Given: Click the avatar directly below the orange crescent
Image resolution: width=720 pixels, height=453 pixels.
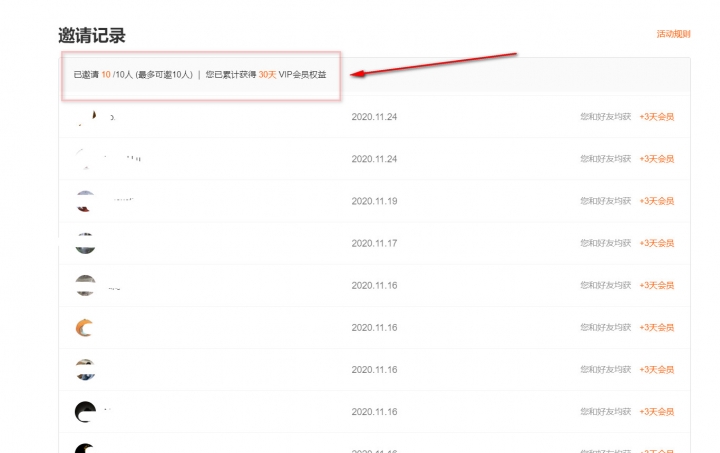Looking at the screenshot, I should pyautogui.click(x=85, y=369).
